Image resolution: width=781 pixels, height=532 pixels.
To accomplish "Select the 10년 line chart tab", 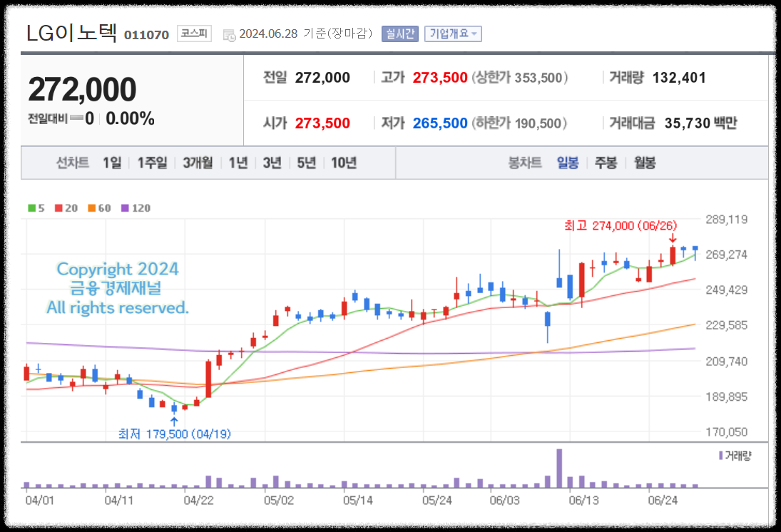I will [x=344, y=163].
